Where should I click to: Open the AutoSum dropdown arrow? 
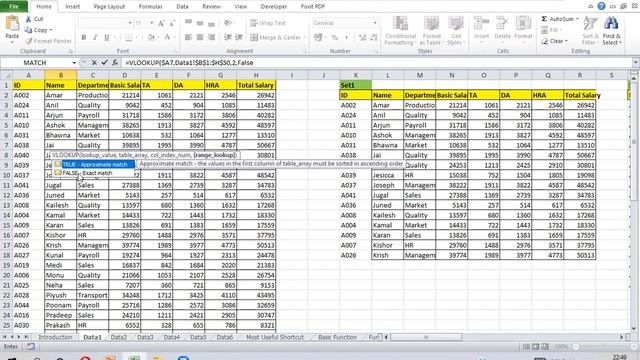[x=577, y=19]
